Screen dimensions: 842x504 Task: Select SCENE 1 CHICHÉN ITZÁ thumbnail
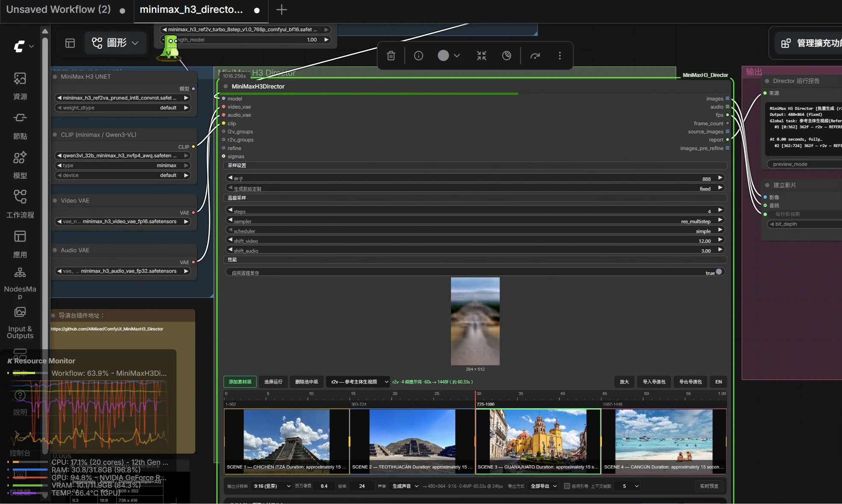(x=287, y=441)
